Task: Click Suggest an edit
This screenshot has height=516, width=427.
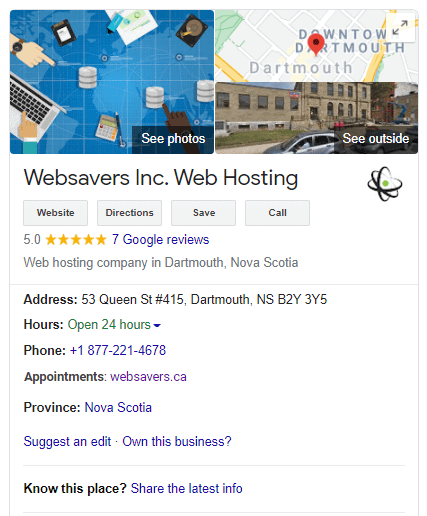Action: (67, 442)
